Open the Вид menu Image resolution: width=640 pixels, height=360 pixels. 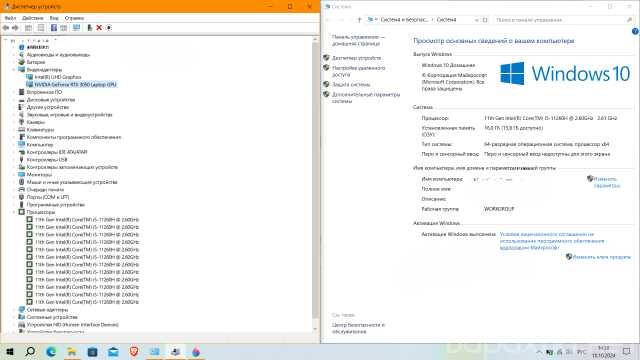tap(54, 18)
